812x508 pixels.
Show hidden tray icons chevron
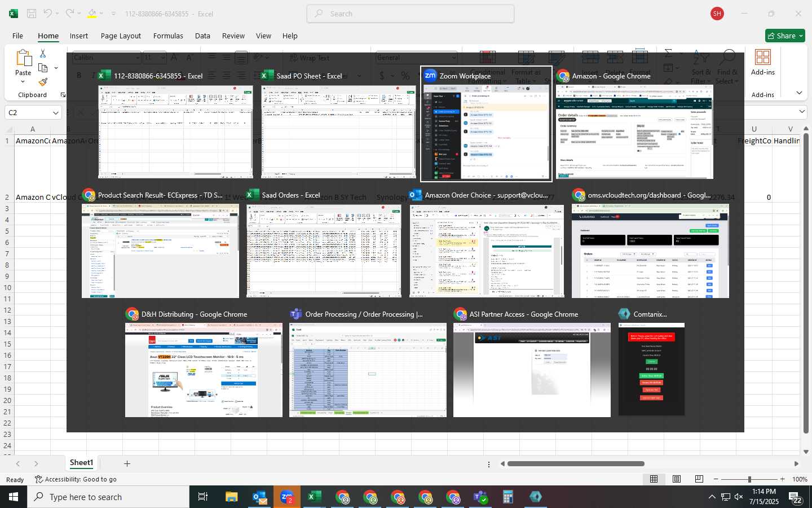tap(712, 497)
